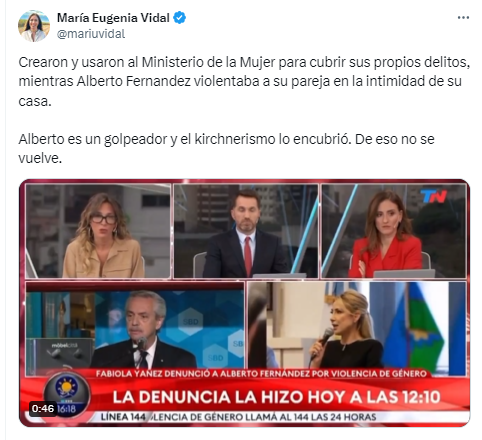
Task: Click the sun logo clock badge
Action: pos(67,394)
